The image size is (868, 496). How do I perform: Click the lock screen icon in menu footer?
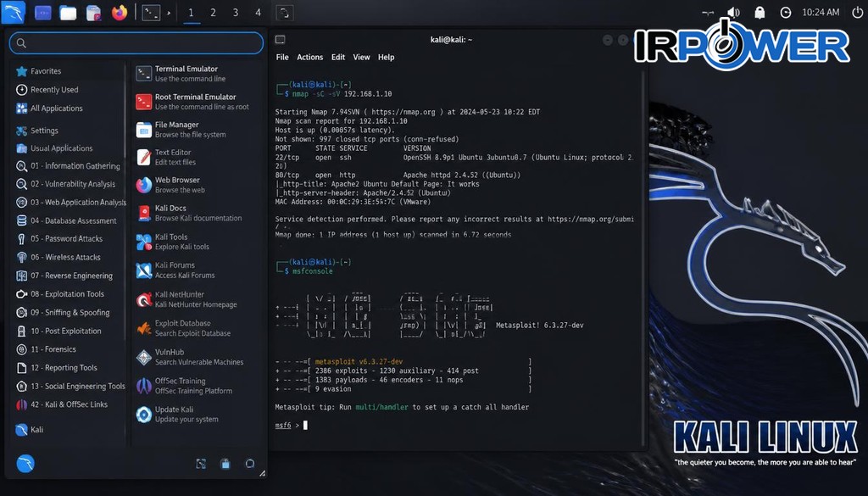[x=225, y=464]
